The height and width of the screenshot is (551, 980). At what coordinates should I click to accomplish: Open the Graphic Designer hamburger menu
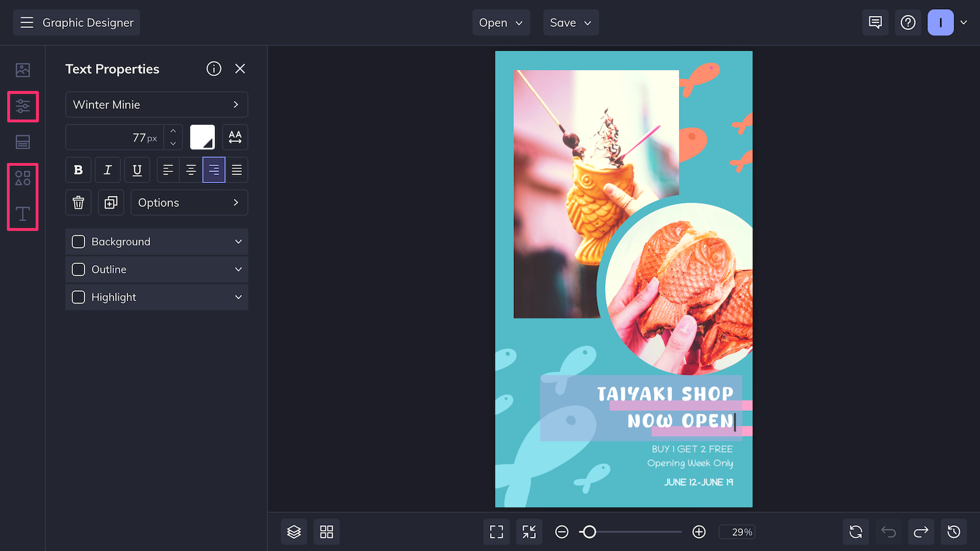tap(27, 23)
